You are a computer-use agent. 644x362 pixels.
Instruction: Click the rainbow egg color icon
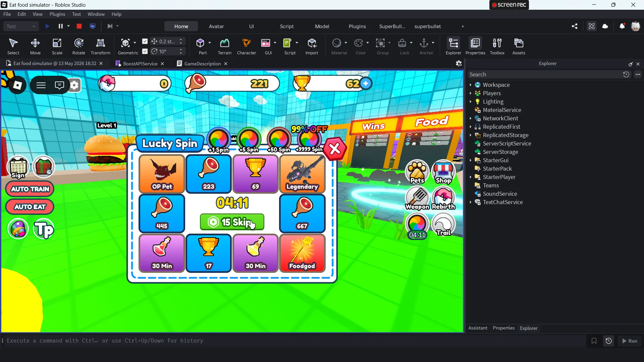coord(18,229)
